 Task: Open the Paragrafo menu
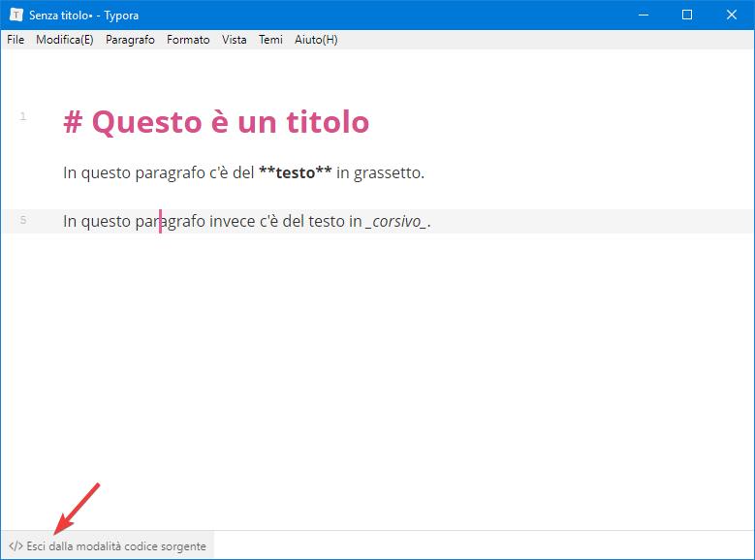pos(130,40)
